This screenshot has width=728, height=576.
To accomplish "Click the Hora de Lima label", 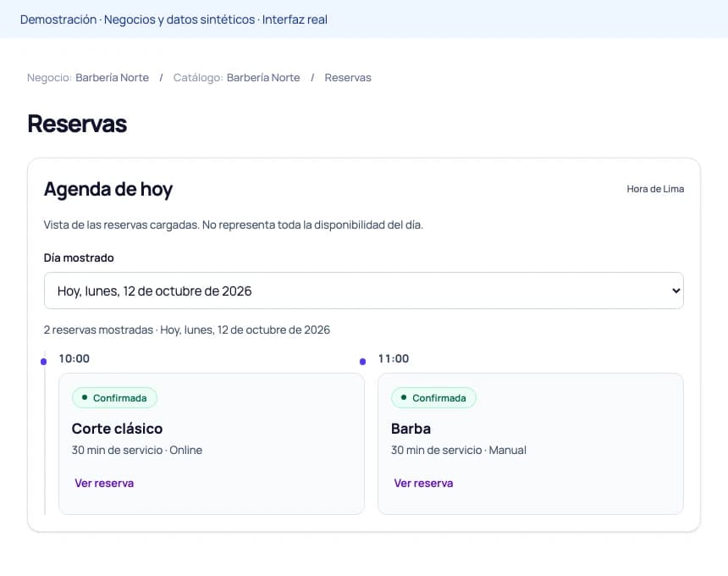I will point(655,189).
